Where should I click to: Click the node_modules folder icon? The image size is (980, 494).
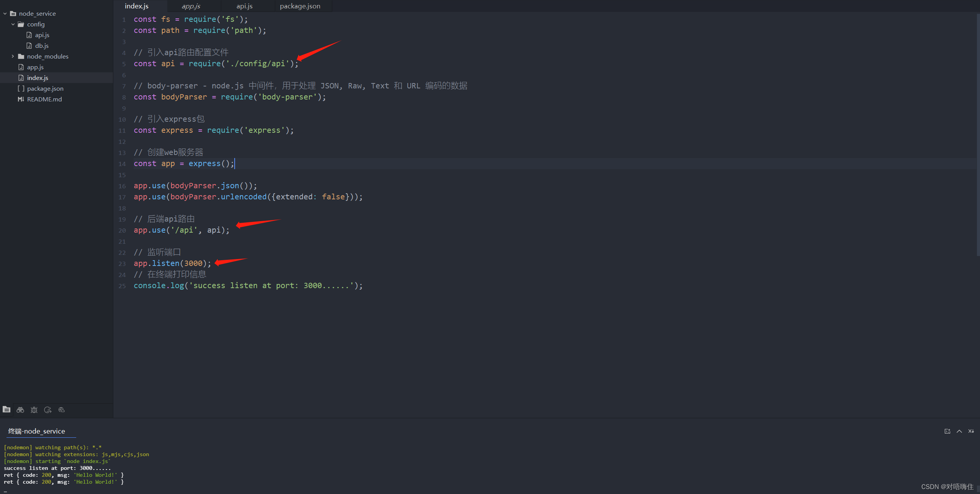point(21,56)
